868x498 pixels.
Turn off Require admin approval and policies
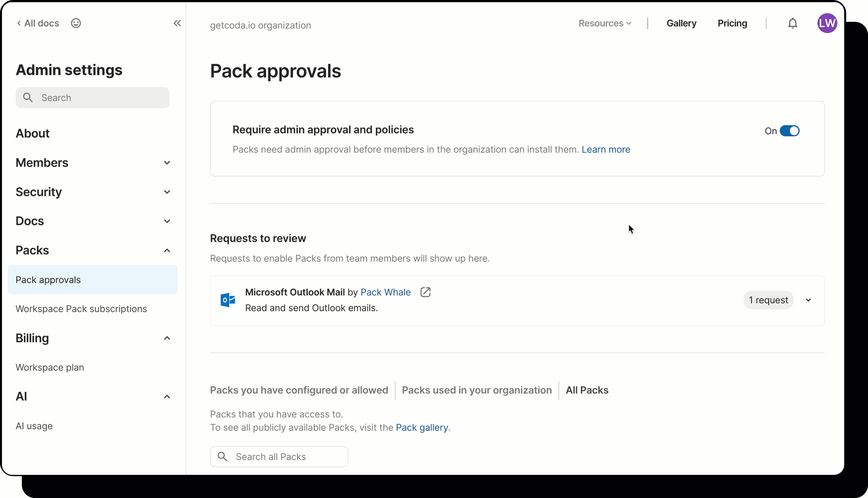coord(790,131)
